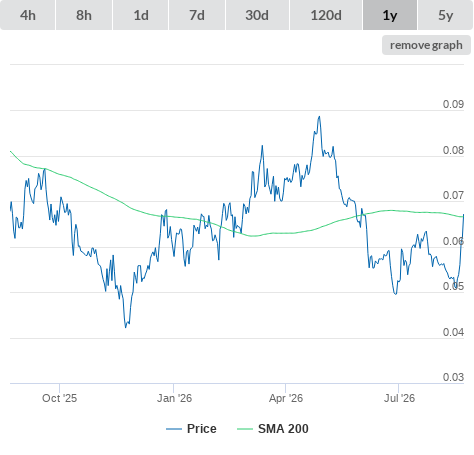Image resolution: width=474 pixels, height=455 pixels.
Task: Click the Jan '26 axis label
Action: 174,398
